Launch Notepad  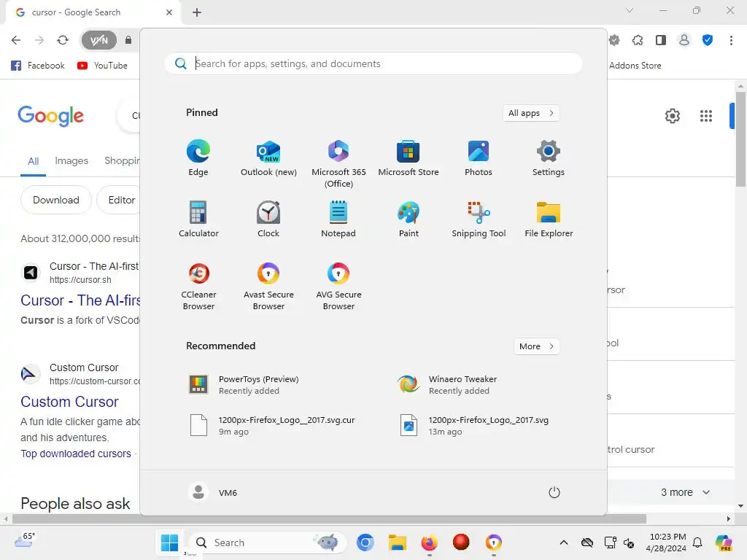tap(338, 219)
